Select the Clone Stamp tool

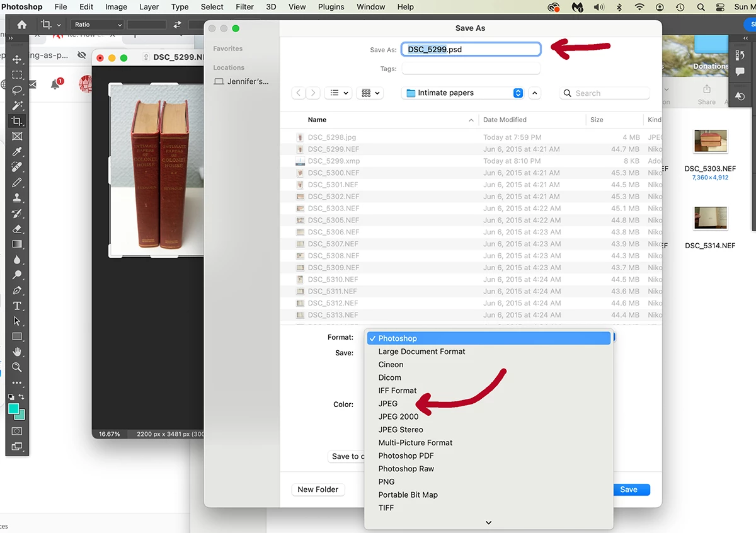pyautogui.click(x=17, y=198)
